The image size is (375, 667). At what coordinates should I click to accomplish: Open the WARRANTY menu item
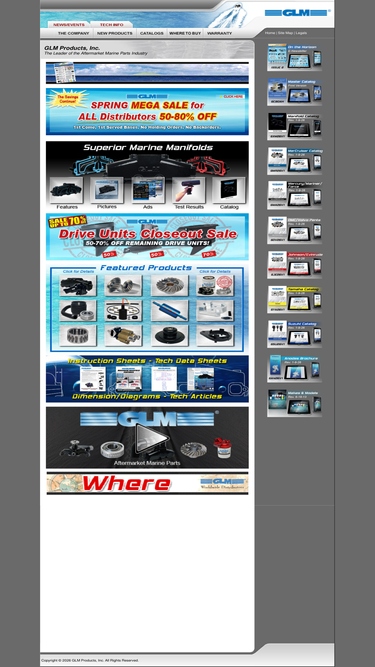pos(219,33)
